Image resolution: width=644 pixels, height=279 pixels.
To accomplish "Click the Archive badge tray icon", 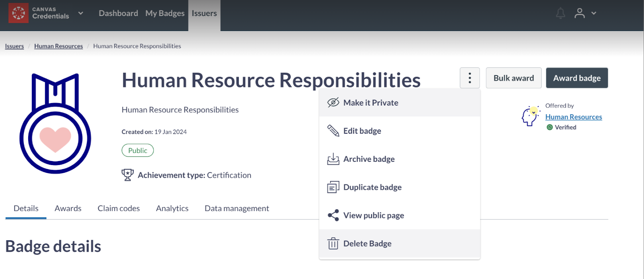I will point(333,159).
